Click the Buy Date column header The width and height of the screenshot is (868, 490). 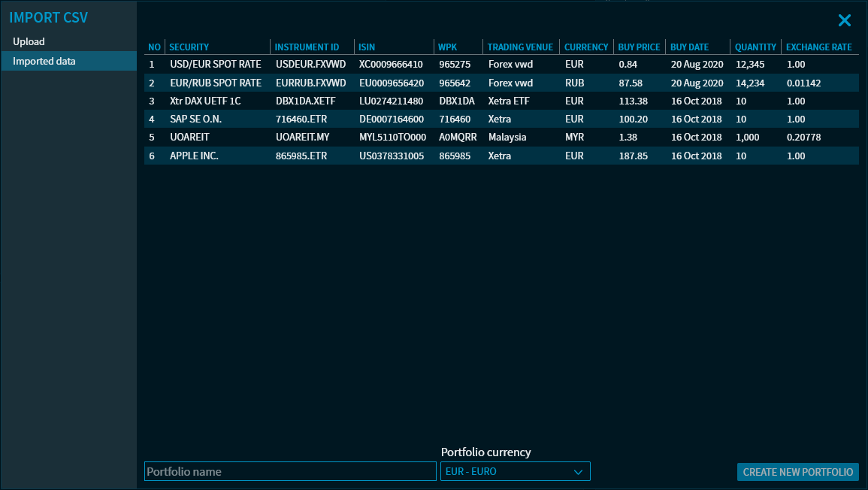pos(689,47)
